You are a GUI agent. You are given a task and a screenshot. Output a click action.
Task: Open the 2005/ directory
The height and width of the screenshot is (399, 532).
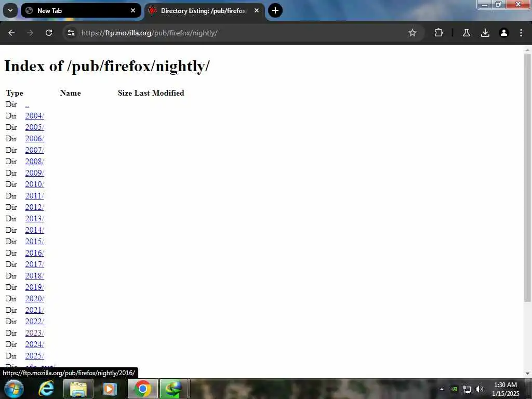tap(35, 127)
